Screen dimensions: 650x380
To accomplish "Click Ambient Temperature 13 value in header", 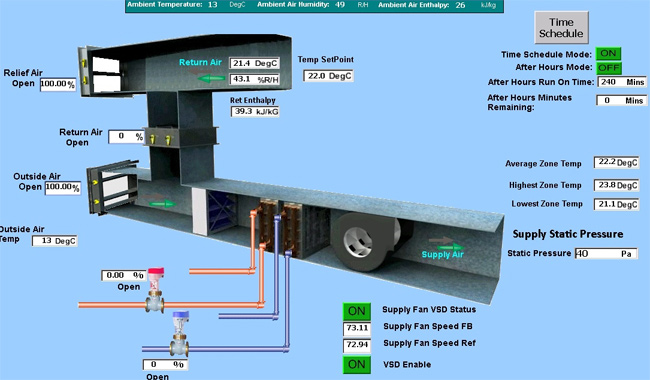I will tap(213, 5).
